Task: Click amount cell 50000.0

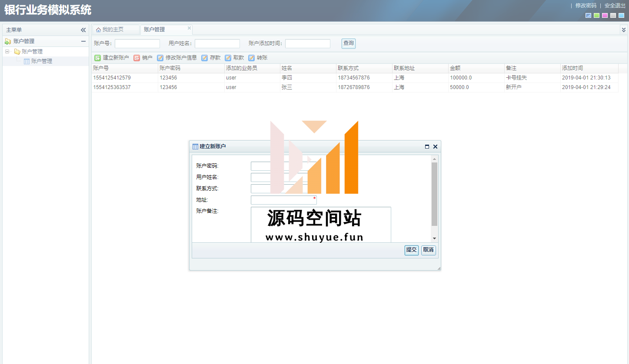Action: point(476,87)
